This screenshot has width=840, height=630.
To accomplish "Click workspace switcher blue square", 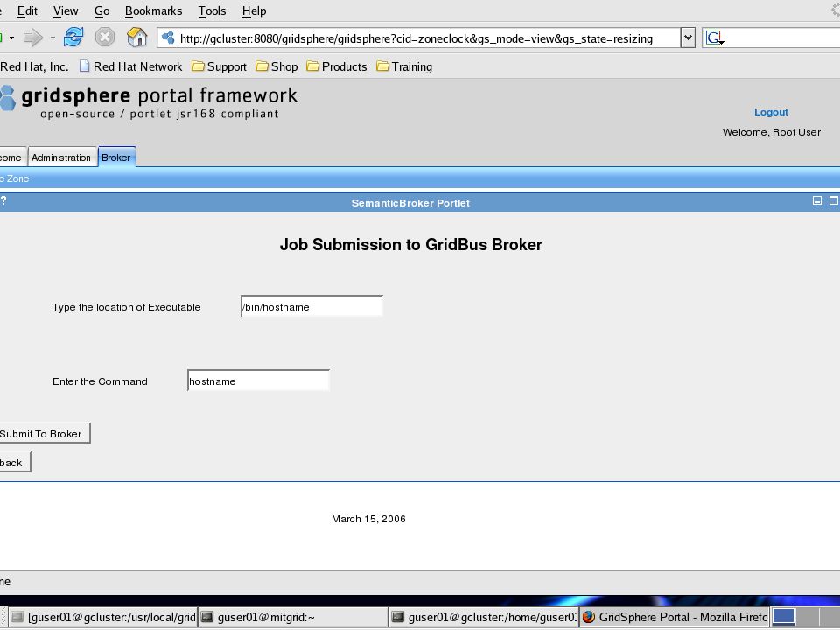I will [783, 617].
